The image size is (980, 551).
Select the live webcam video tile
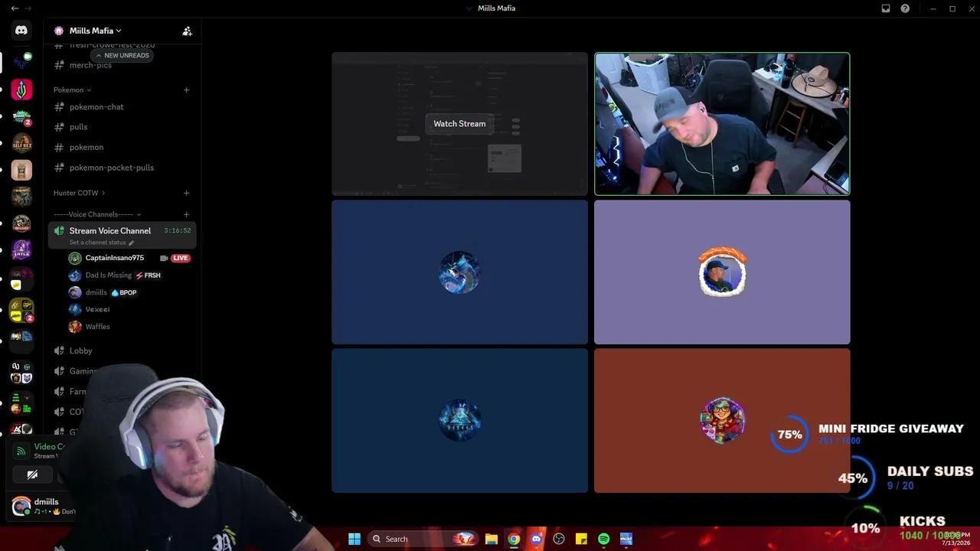(x=722, y=124)
